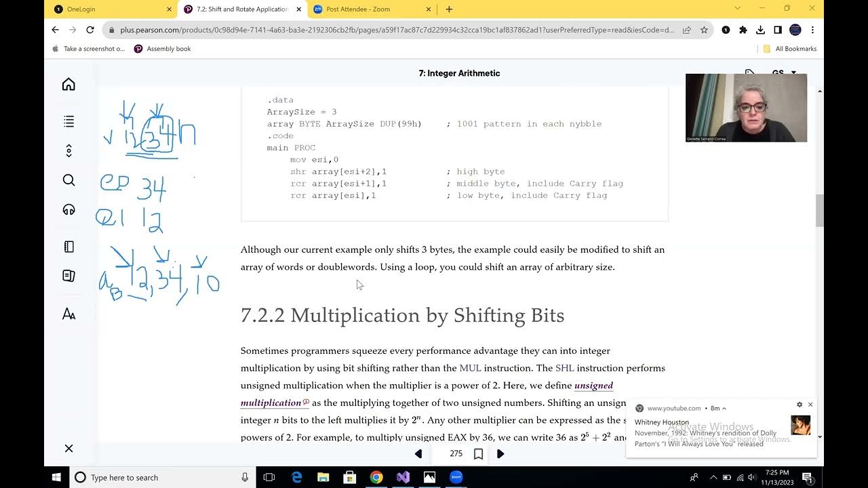Open the tab search chevron
Viewport: 868px width, 488px height.
click(x=737, y=9)
